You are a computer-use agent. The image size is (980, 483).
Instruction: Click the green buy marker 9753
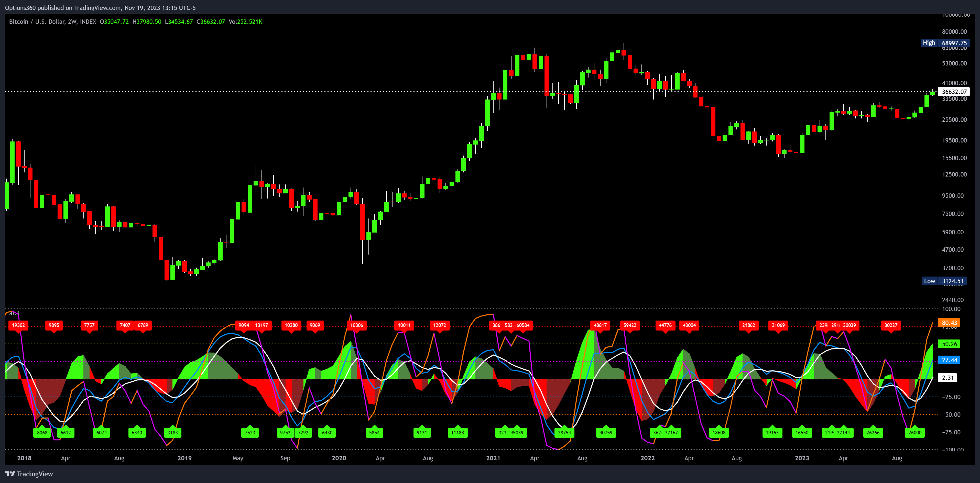coord(285,432)
